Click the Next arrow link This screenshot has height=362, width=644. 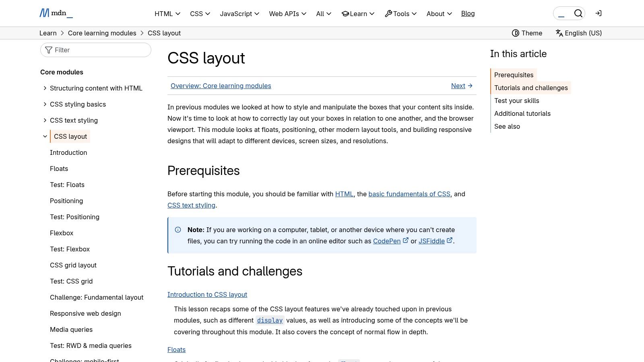tap(461, 86)
